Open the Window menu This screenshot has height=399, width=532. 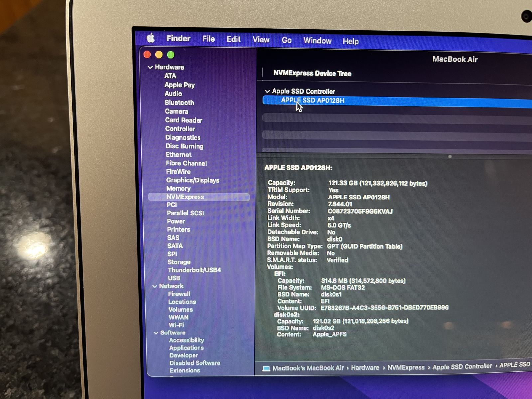coord(317,41)
